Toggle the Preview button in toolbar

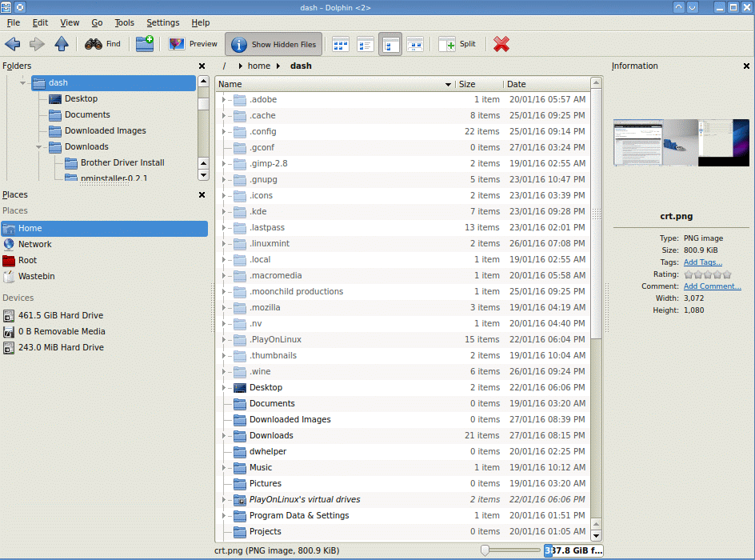pos(193,44)
